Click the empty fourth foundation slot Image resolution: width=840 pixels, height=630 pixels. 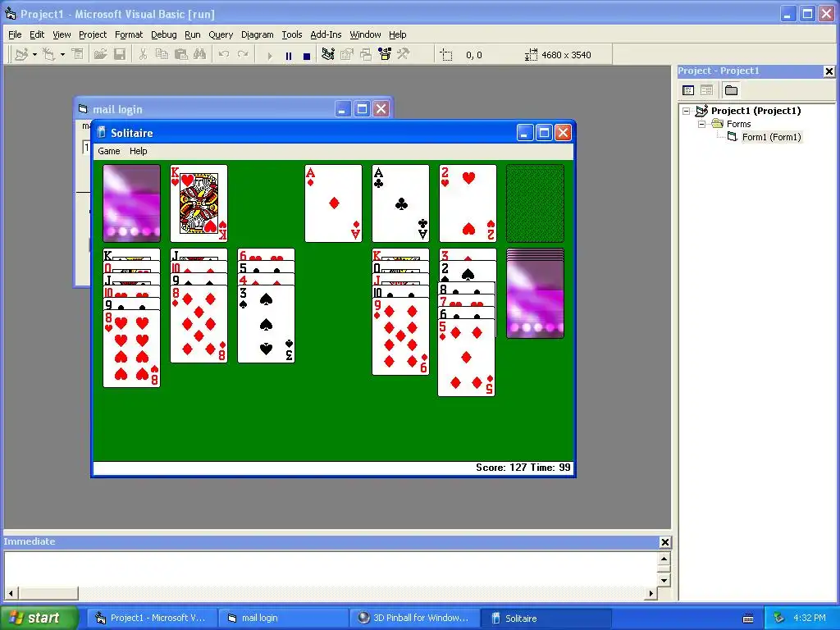(x=535, y=203)
